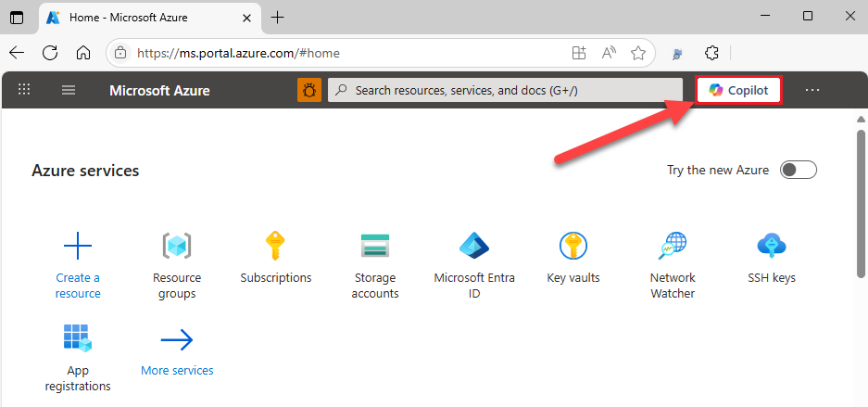Open the Key vaults service

(x=573, y=247)
